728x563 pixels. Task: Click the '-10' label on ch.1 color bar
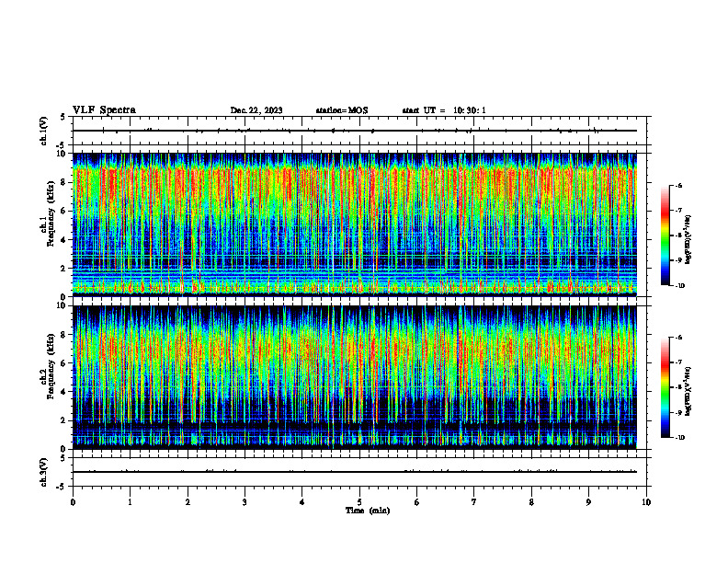679,286
